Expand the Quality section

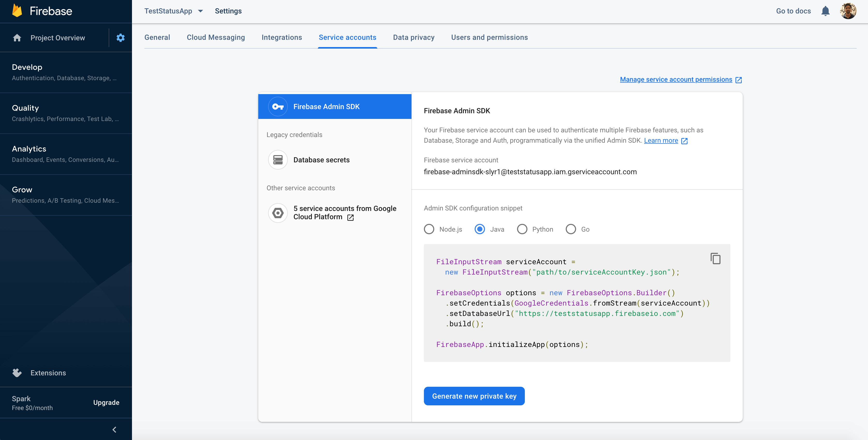(x=66, y=113)
